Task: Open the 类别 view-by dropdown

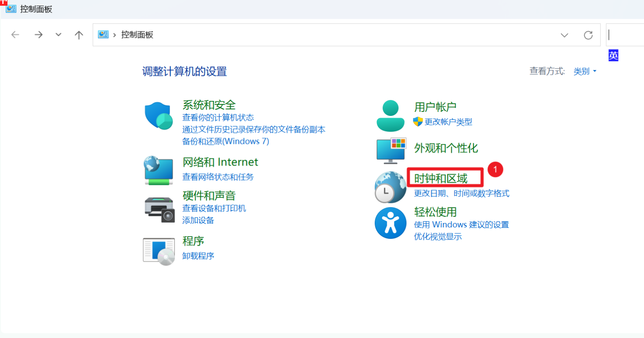Action: [585, 71]
